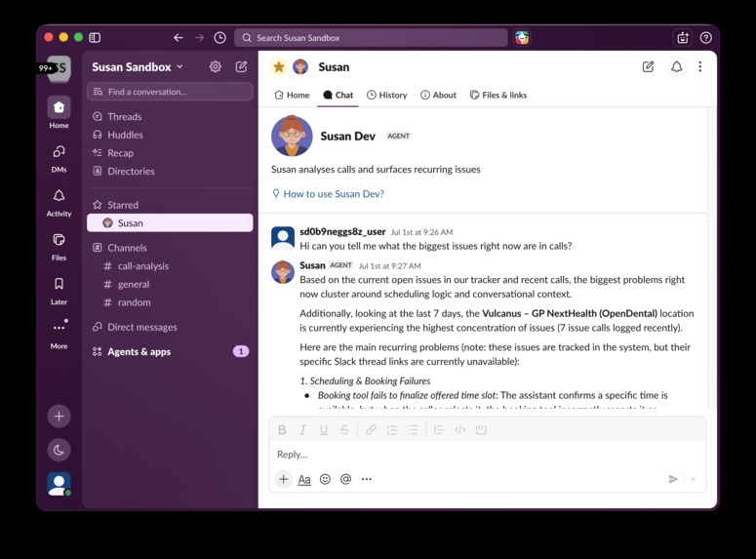
Task: Select the Susan starred conversation
Action: (x=170, y=222)
